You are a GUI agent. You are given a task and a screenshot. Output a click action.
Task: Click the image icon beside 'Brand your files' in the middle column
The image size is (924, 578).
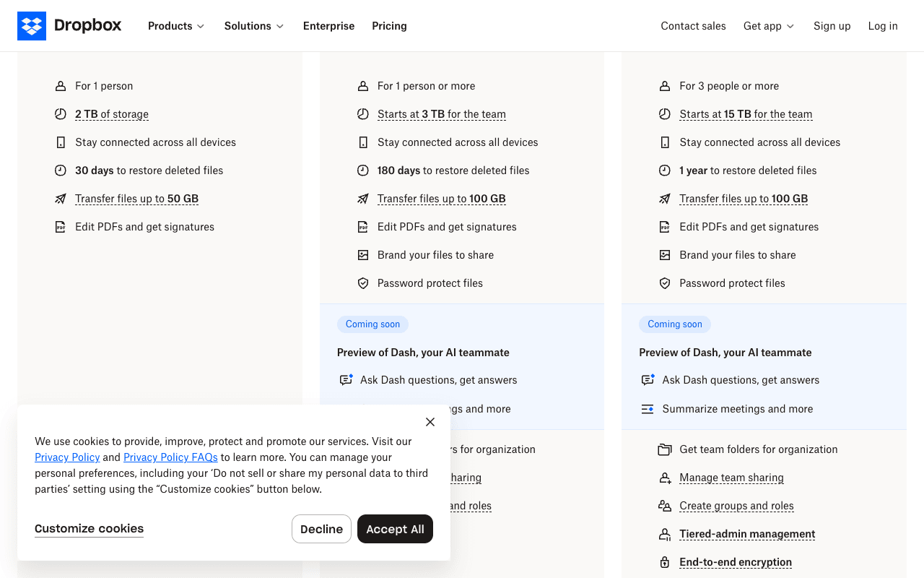(363, 255)
